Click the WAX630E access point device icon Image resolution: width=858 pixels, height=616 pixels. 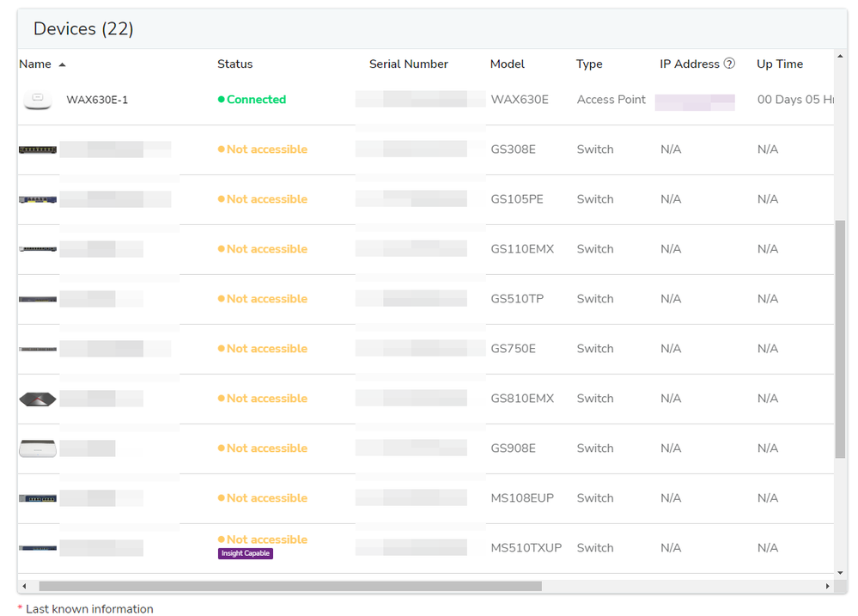tap(37, 100)
